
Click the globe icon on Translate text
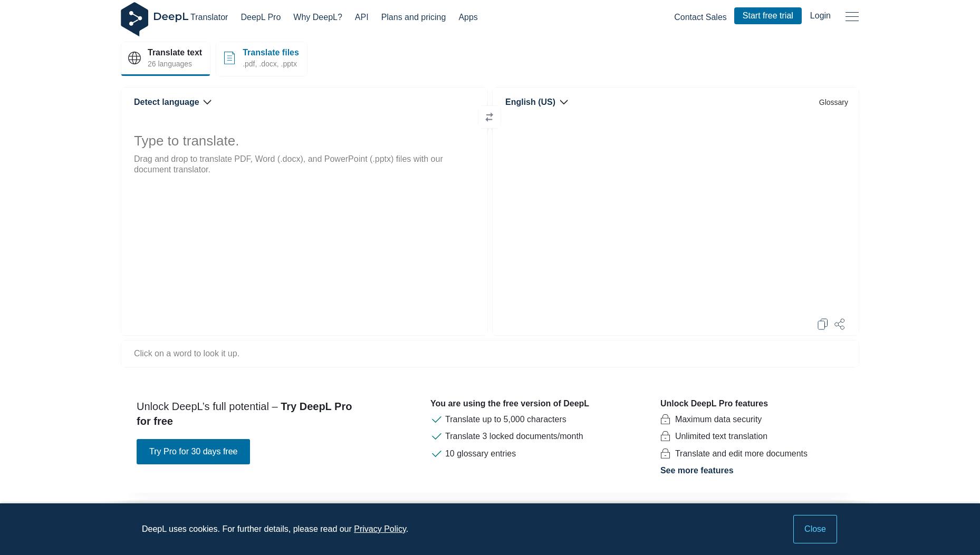tap(134, 58)
